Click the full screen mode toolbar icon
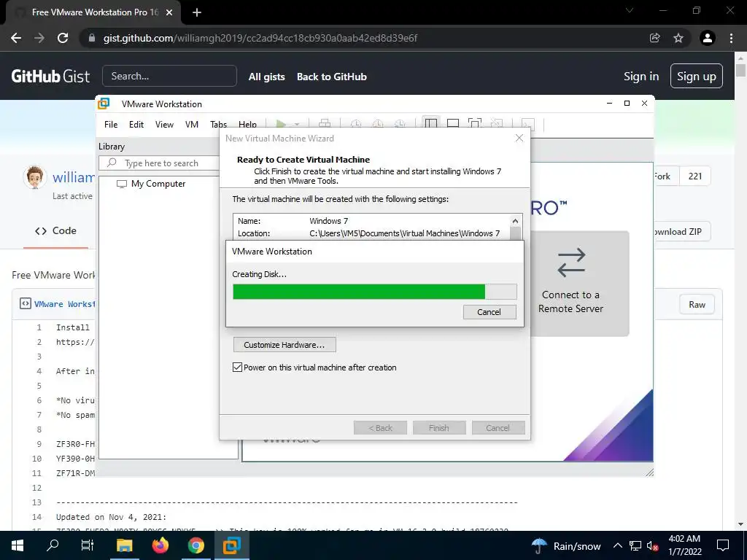This screenshot has height=560, width=747. click(474, 124)
